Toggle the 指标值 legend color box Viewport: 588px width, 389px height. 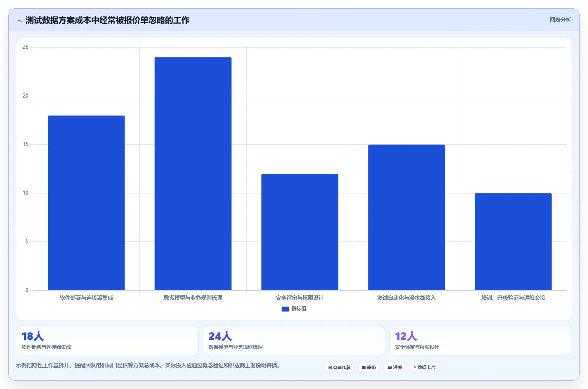pos(285,309)
